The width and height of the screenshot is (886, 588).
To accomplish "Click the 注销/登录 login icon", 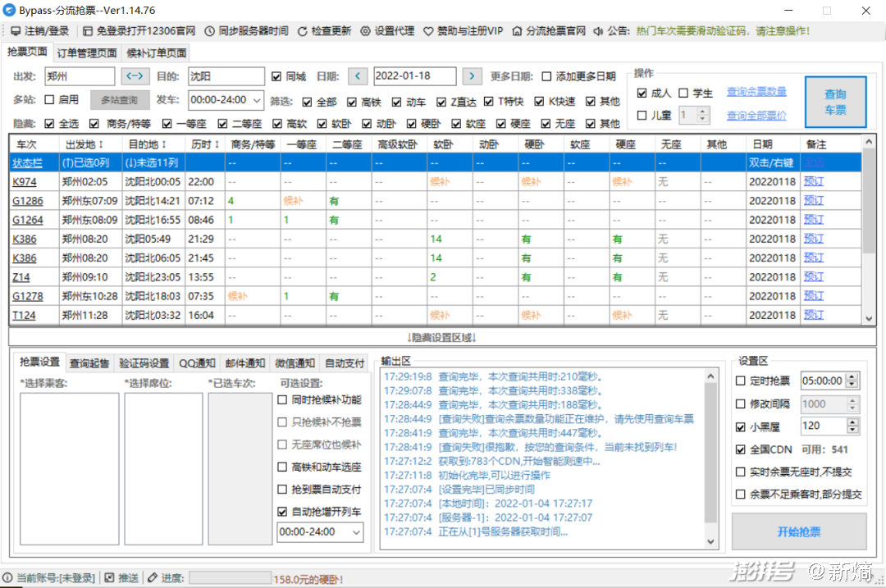I will tap(16, 31).
